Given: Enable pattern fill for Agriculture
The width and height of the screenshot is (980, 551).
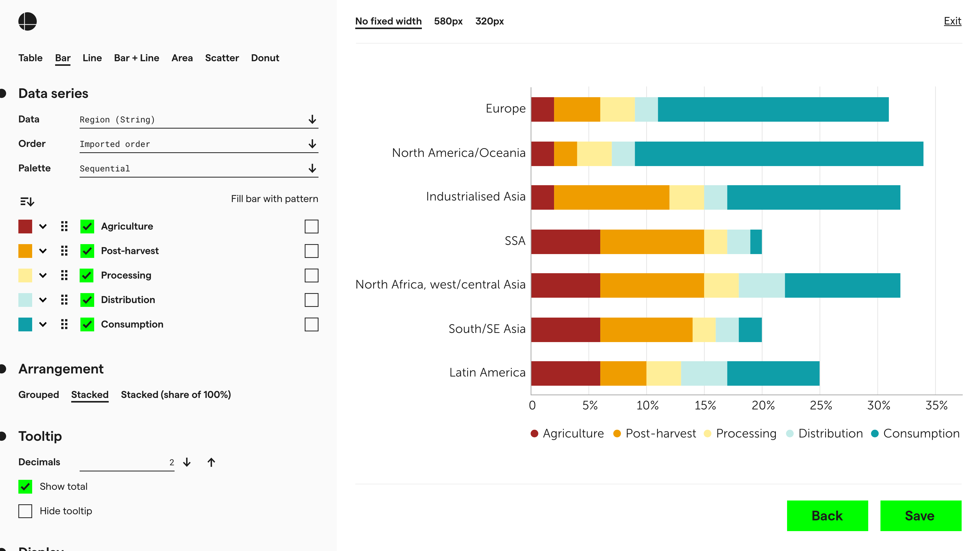Looking at the screenshot, I should 311,226.
